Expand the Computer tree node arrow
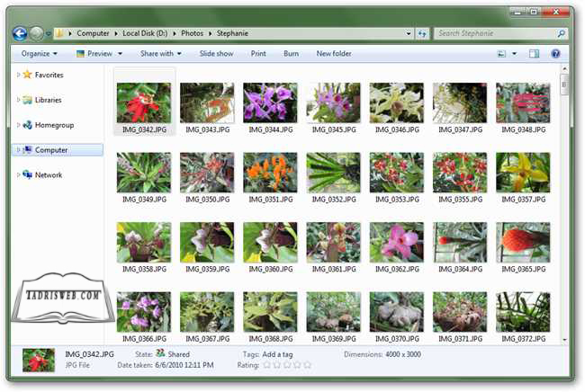 coord(18,150)
